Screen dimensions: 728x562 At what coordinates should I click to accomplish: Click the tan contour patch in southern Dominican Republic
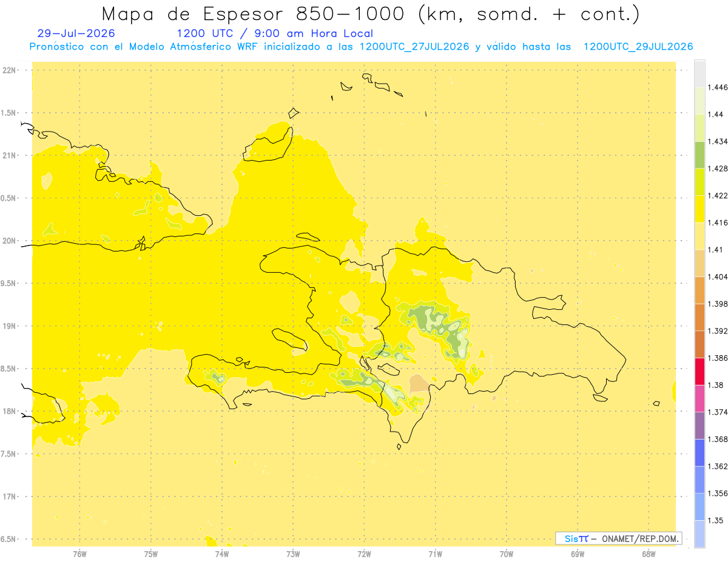pyautogui.click(x=418, y=383)
